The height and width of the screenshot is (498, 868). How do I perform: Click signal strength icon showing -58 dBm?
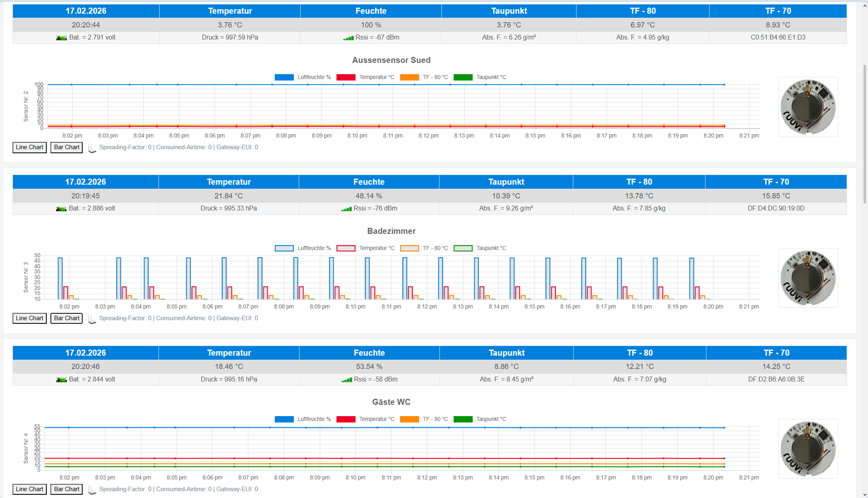click(347, 380)
